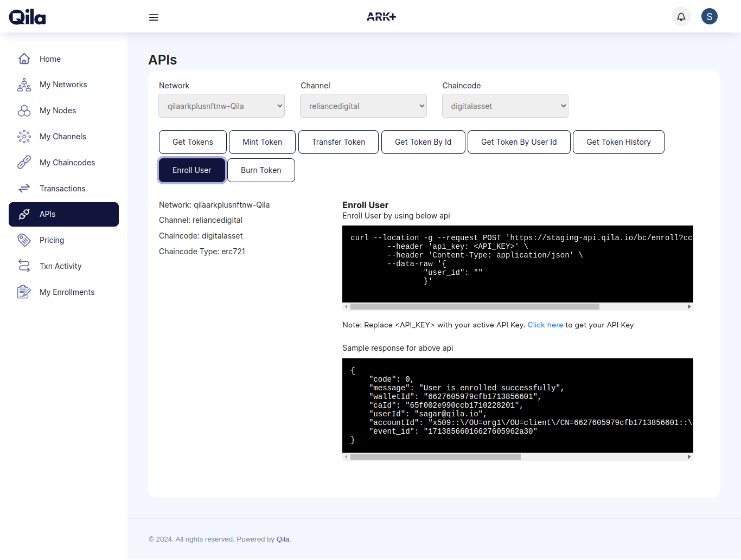Open the user avatar S menu

coord(710,16)
